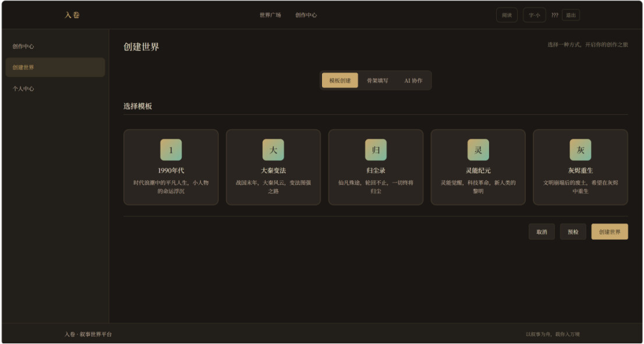The image size is (644, 344).
Task: Click the 创建世界 page heading
Action: coord(141,47)
